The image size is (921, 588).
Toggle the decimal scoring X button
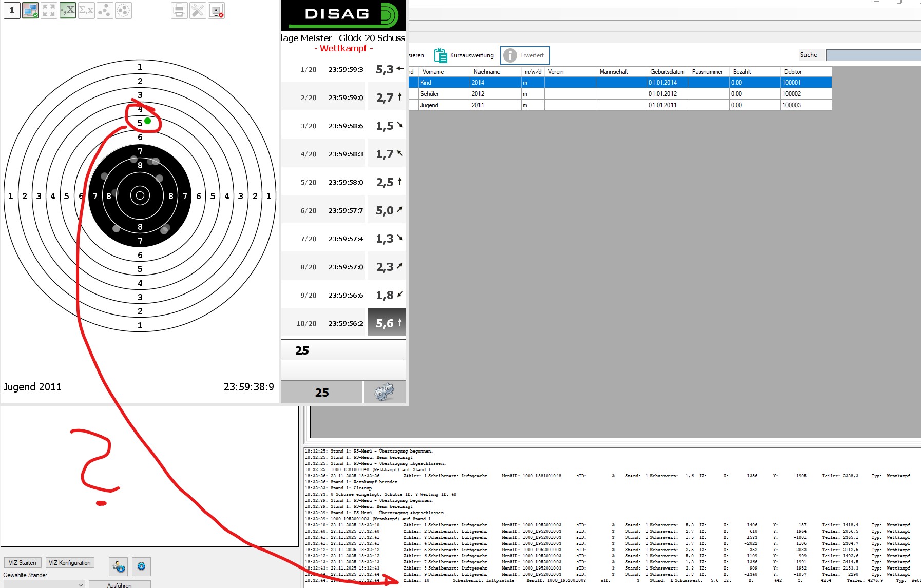[x=68, y=10]
